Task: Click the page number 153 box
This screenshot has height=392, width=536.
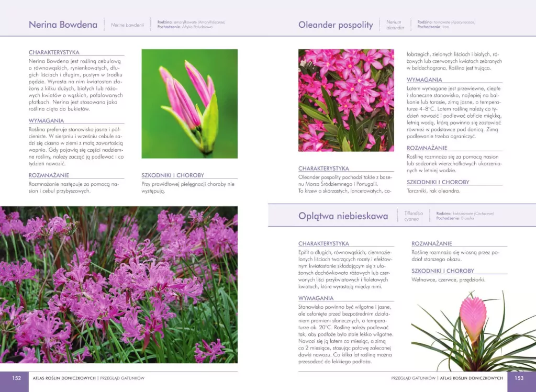Action: (x=519, y=378)
